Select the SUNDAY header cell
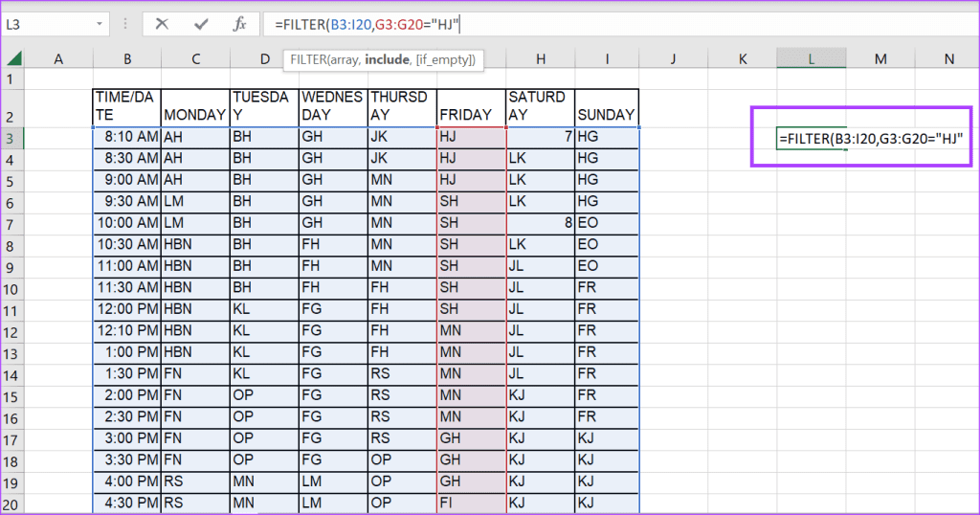Screen dimensions: 980x515 pos(606,115)
